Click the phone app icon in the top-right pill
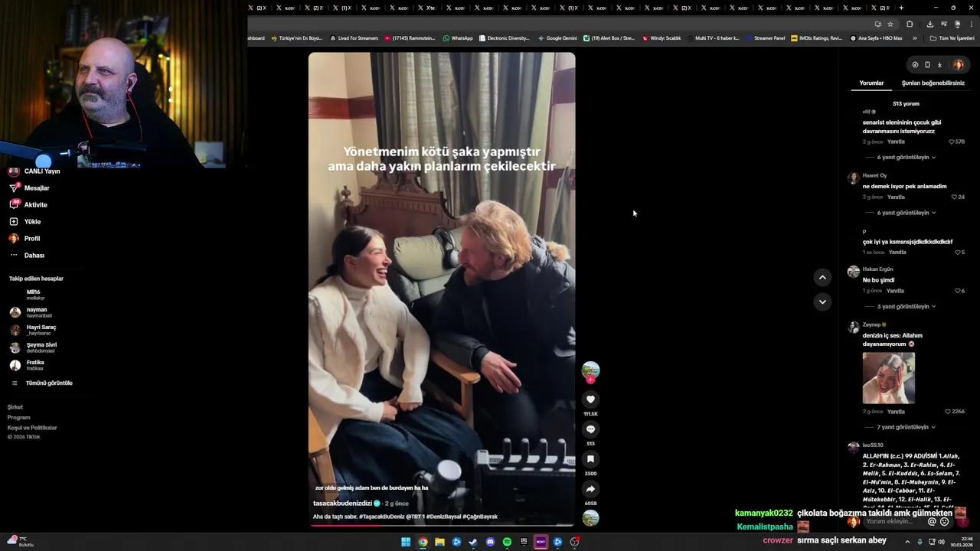This screenshot has width=980, height=551. point(927,65)
